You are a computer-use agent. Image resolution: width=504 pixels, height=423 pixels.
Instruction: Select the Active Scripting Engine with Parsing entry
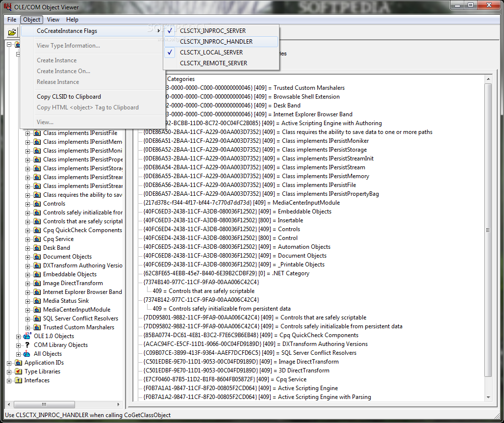point(257,397)
